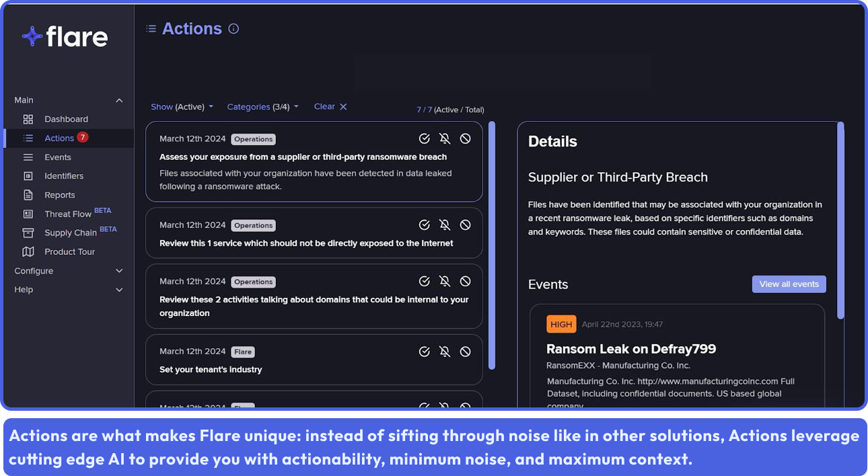This screenshot has width=868, height=476.
Task: Open the 2 activities domains action title
Action: pyautogui.click(x=314, y=306)
